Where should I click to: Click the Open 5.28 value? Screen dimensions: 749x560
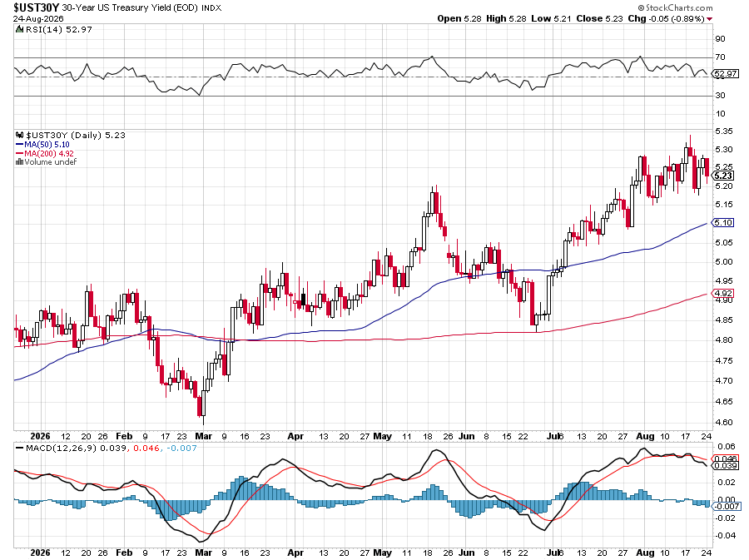459,18
